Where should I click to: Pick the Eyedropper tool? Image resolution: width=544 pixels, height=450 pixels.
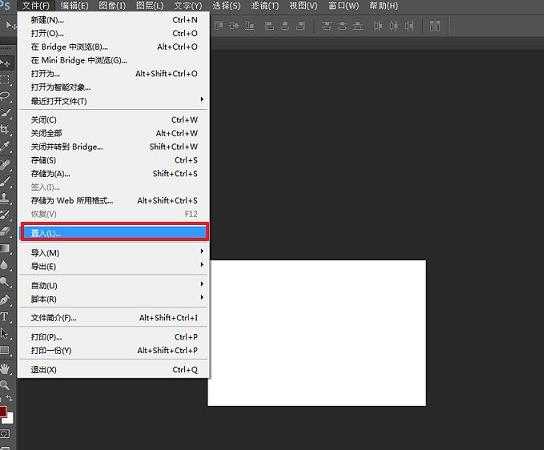5,146
